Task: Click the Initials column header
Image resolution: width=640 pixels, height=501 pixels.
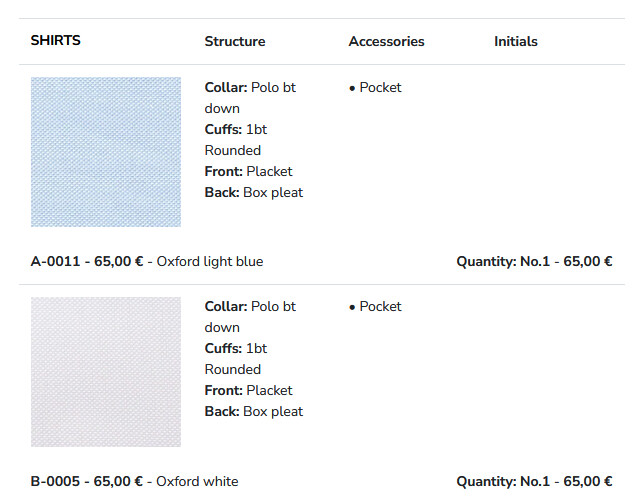Action: [x=516, y=42]
